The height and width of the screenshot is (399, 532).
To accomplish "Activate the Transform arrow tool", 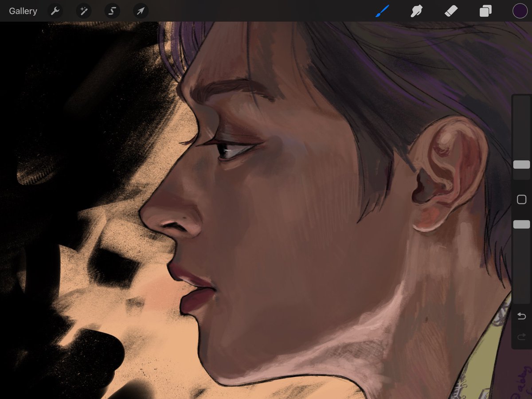I will (x=141, y=11).
